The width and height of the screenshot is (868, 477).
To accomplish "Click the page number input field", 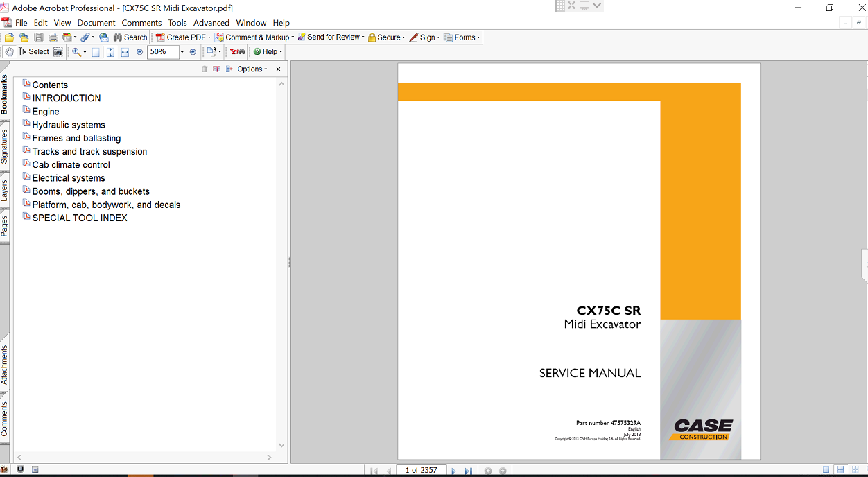I will pyautogui.click(x=421, y=470).
